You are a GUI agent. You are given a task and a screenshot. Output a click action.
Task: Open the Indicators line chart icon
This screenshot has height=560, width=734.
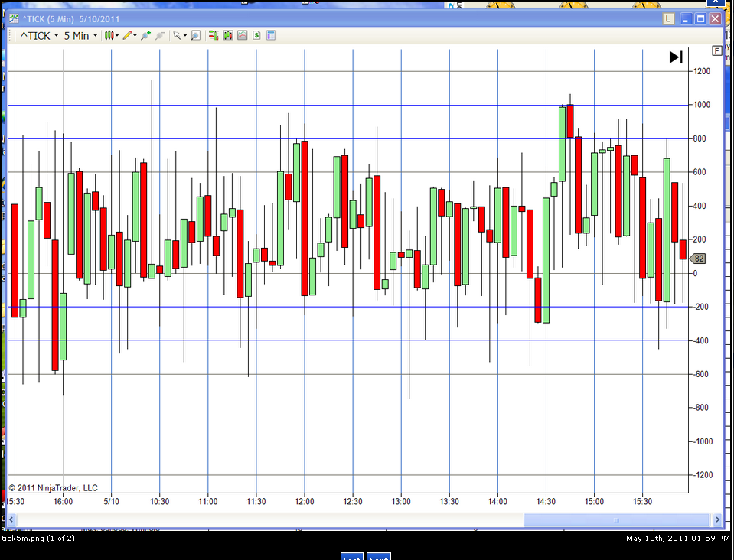point(242,35)
